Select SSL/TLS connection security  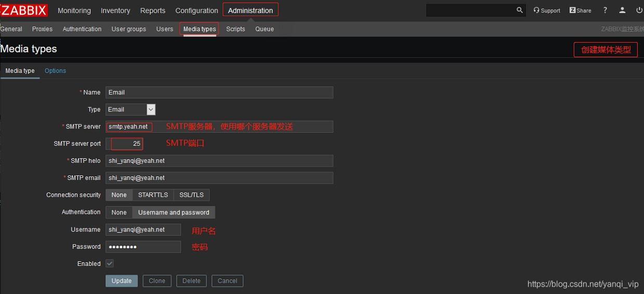[x=191, y=195]
